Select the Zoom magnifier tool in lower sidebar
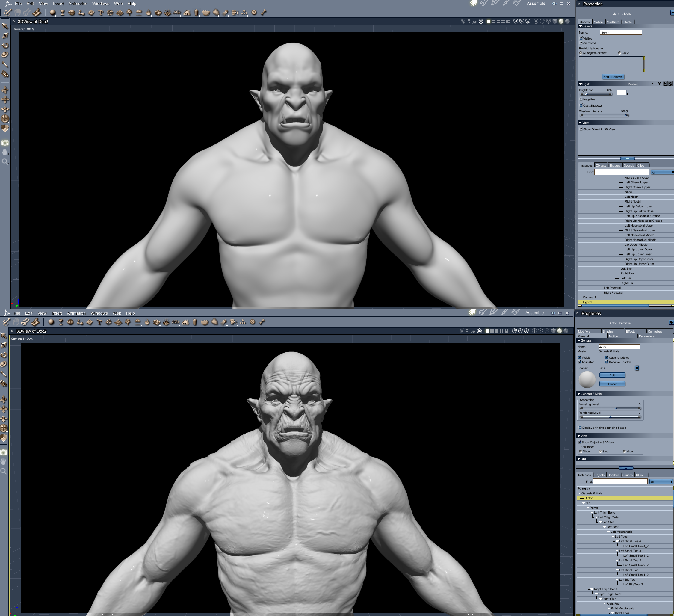674x616 pixels. [4, 471]
